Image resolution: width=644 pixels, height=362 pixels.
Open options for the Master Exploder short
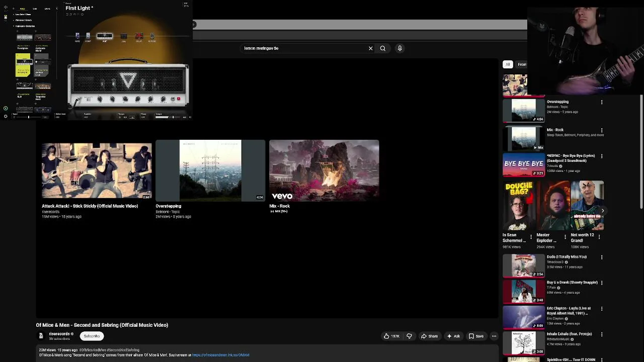[x=565, y=237]
